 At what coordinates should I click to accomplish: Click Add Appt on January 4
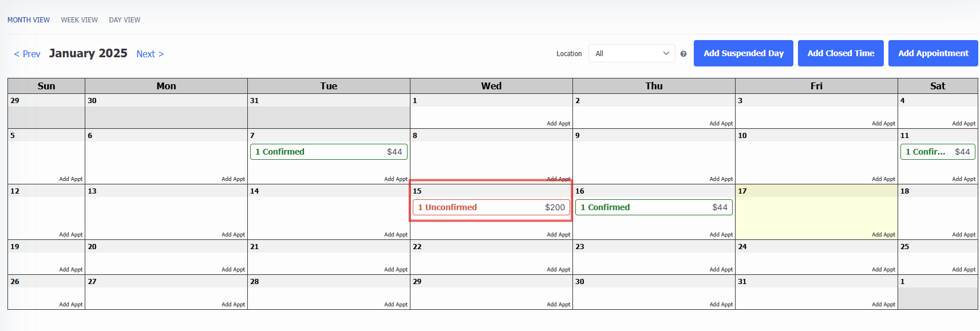click(x=963, y=124)
